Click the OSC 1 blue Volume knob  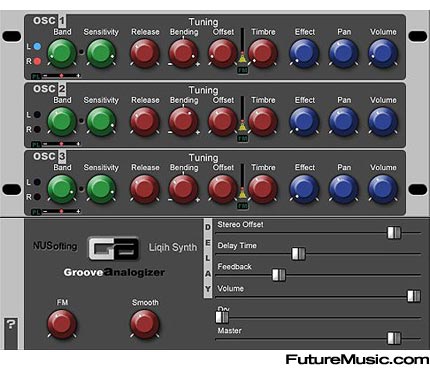point(383,53)
